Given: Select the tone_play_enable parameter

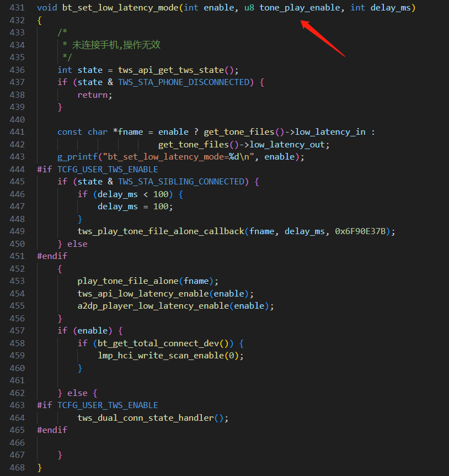Looking at the screenshot, I should pos(300,8).
